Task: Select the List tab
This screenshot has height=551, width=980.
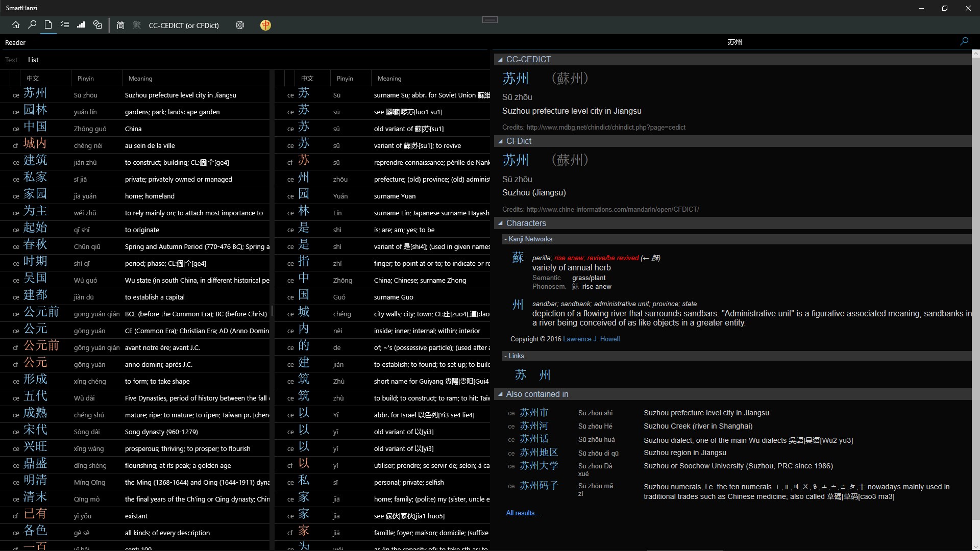Action: tap(33, 60)
